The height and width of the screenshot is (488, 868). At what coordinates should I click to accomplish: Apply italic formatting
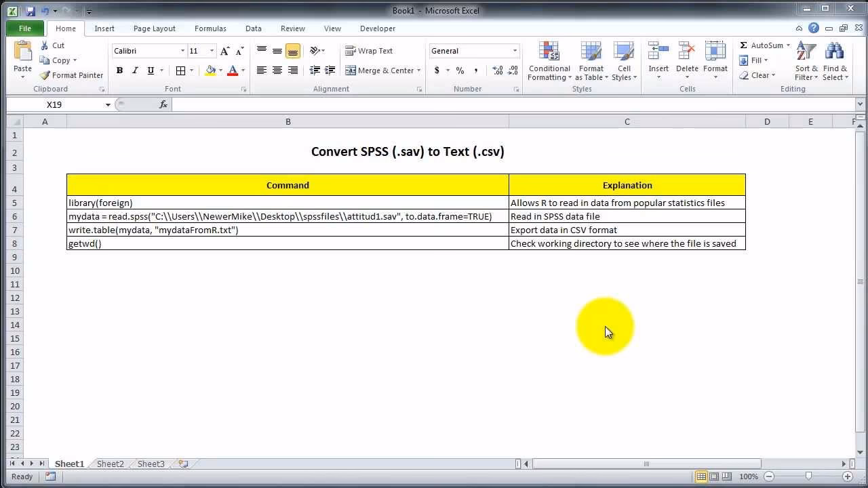pyautogui.click(x=134, y=70)
